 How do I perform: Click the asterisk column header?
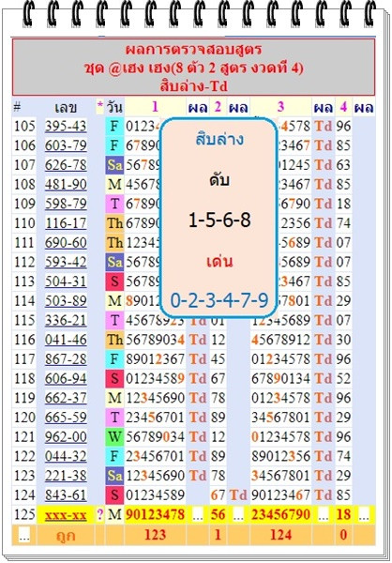pyautogui.click(x=99, y=107)
